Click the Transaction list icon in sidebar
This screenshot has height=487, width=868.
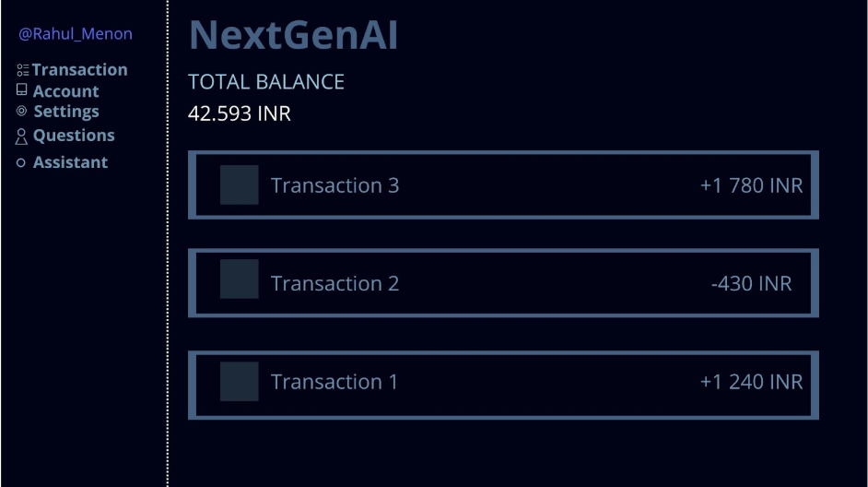(22, 70)
